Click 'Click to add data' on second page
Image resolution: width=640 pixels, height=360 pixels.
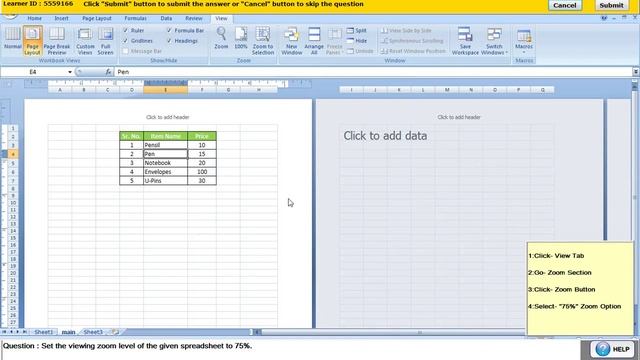(x=385, y=136)
